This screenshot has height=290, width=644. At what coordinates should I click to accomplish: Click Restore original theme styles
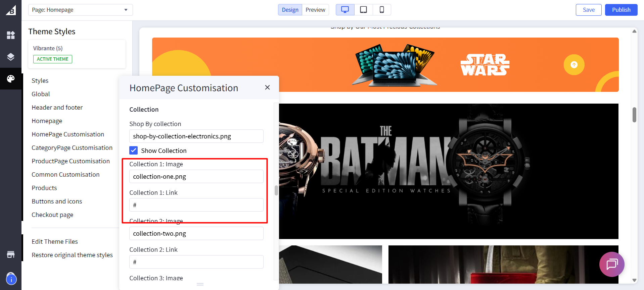point(72,255)
